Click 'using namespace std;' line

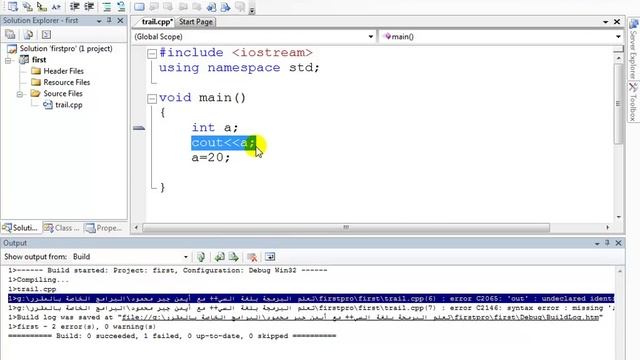tap(239, 68)
